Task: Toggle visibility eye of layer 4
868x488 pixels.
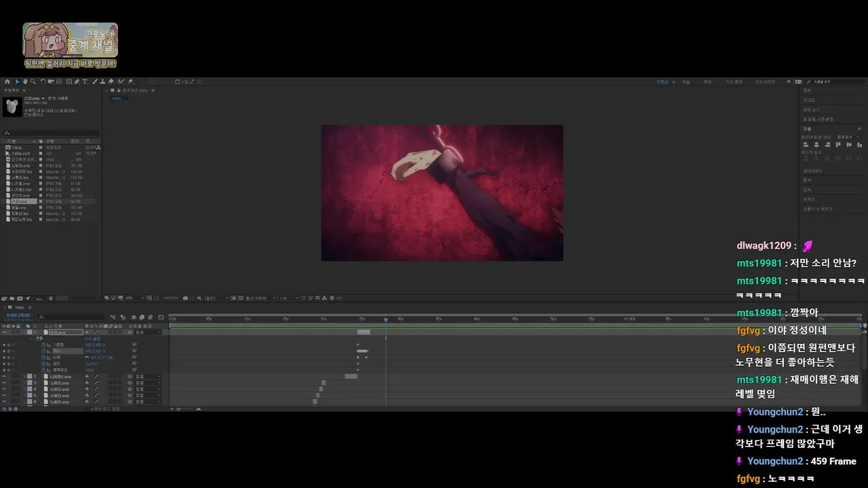Action: [x=4, y=389]
